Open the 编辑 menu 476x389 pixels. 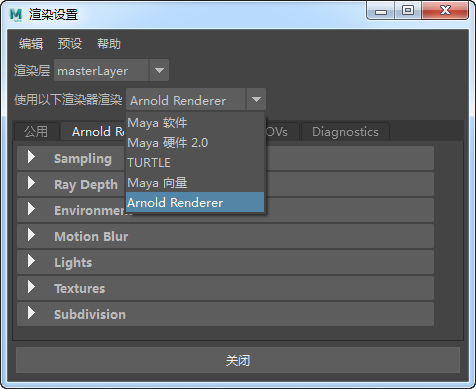[x=31, y=44]
